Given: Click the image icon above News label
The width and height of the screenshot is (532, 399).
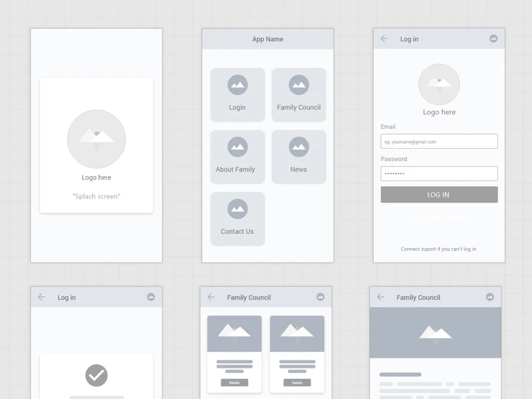Looking at the screenshot, I should [x=299, y=147].
